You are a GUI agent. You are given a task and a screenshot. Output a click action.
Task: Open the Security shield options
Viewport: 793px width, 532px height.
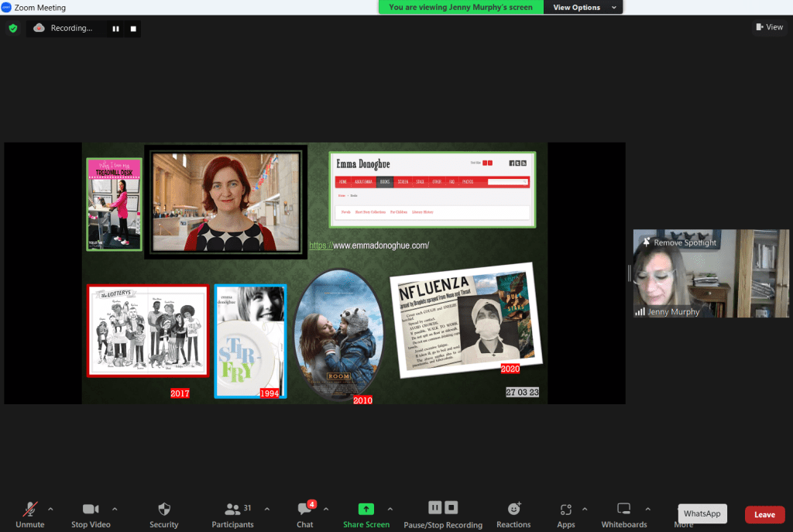click(x=163, y=510)
